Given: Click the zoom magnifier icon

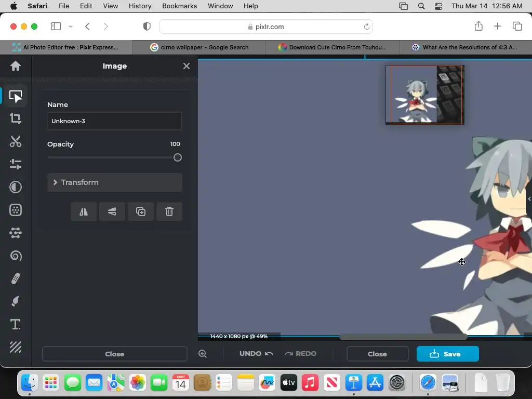Looking at the screenshot, I should point(203,354).
